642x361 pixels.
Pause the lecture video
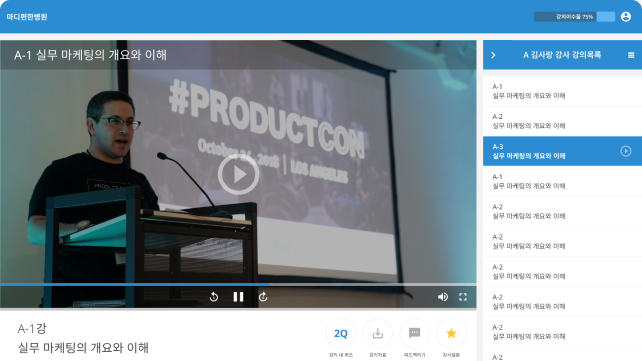point(238,297)
